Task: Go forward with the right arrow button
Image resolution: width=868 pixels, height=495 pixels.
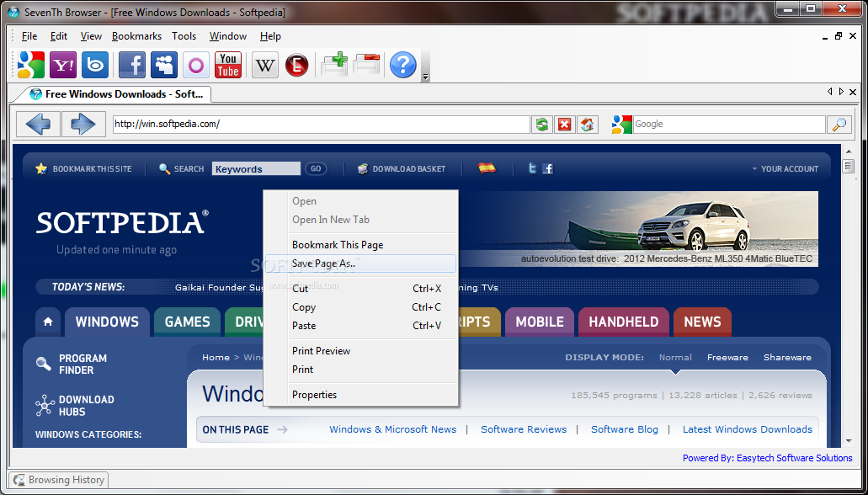Action: [x=83, y=124]
